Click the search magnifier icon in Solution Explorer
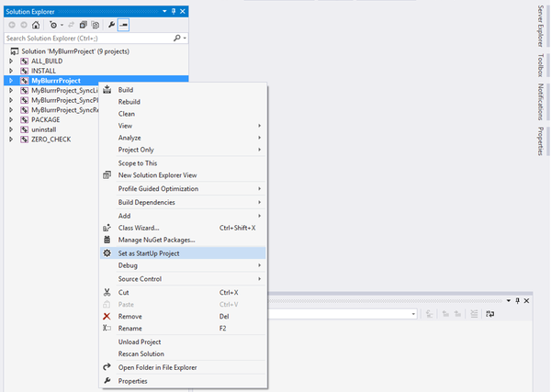The width and height of the screenshot is (551, 392). (x=175, y=39)
